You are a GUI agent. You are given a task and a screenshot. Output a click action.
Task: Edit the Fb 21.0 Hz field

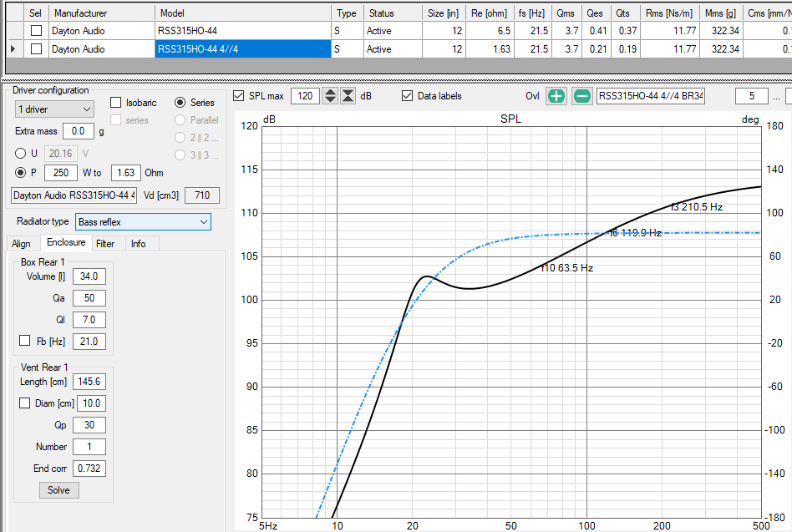[89, 342]
